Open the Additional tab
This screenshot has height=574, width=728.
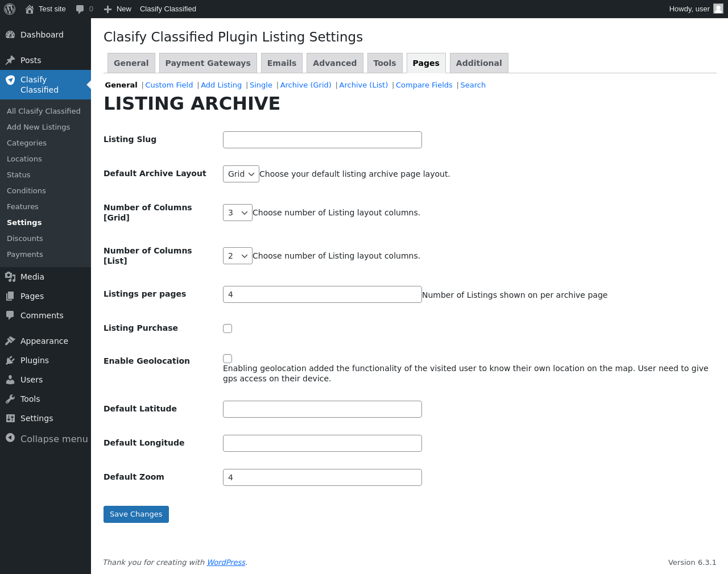(x=479, y=63)
